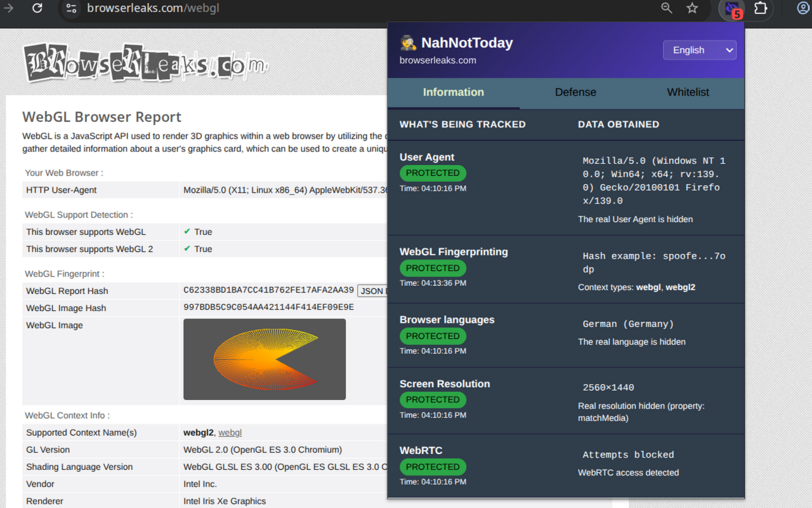This screenshot has width=812, height=508.
Task: Click the WebRTC tracker title
Action: (421, 451)
